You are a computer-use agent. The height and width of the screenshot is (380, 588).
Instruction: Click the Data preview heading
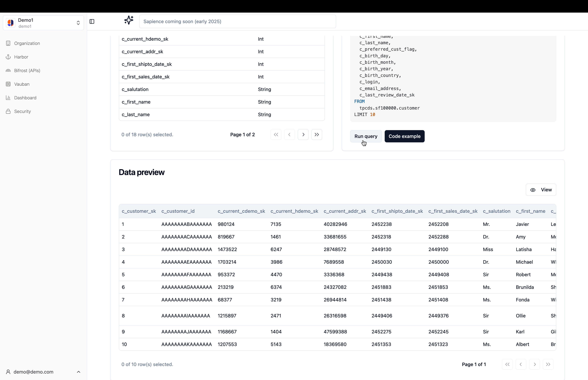click(141, 172)
